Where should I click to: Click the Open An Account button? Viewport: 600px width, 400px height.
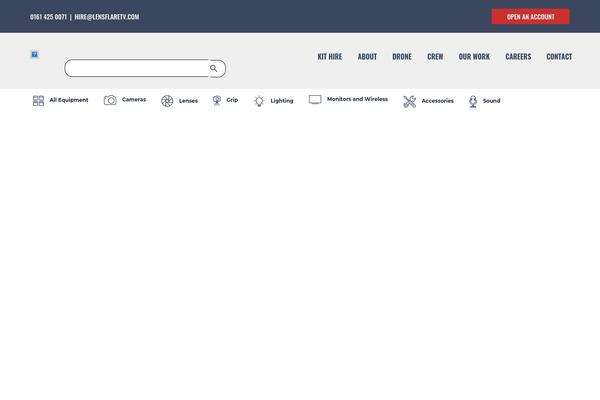[x=531, y=16]
